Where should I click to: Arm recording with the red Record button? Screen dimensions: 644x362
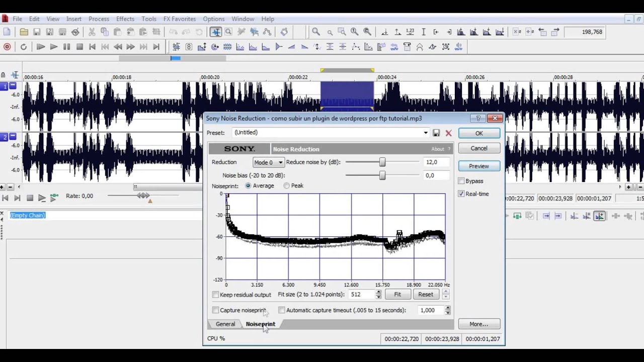click(7, 47)
